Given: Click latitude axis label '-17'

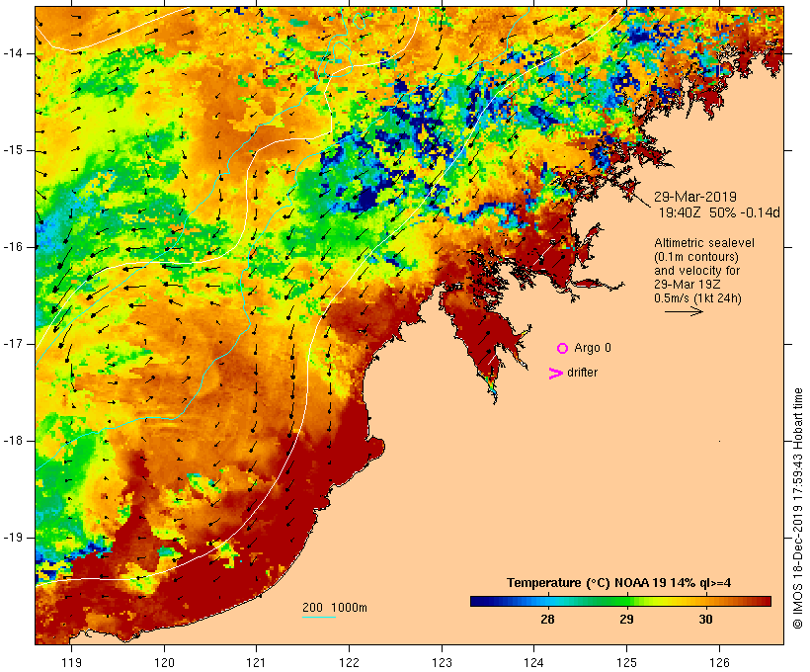Looking at the screenshot, I should [13, 344].
